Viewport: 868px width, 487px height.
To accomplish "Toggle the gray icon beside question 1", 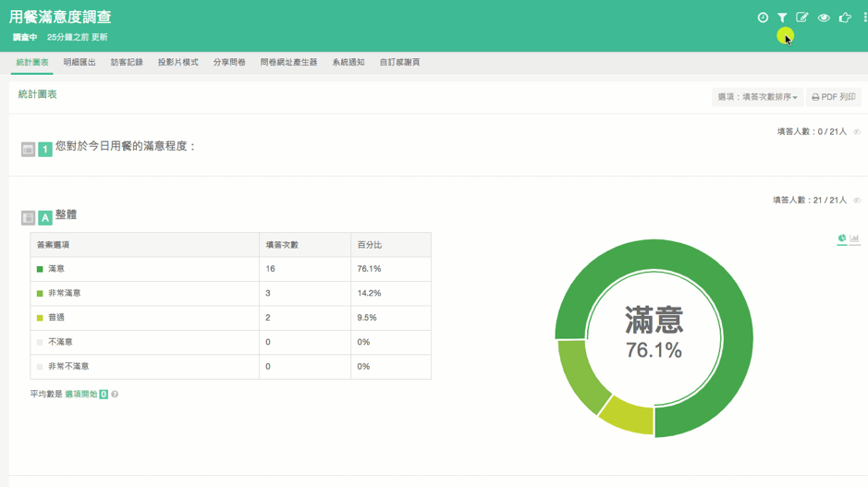I will pyautogui.click(x=28, y=149).
